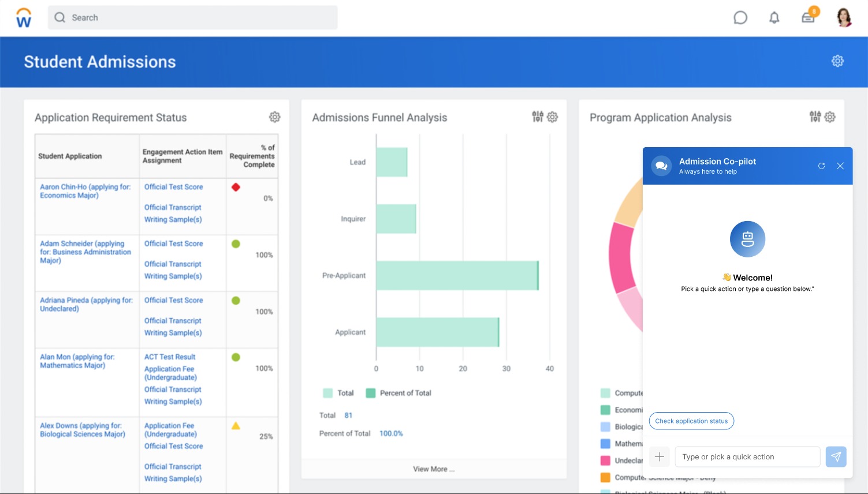Viewport: 868px width, 494px height.
Task: Click the Check application status quick action
Action: [691, 421]
